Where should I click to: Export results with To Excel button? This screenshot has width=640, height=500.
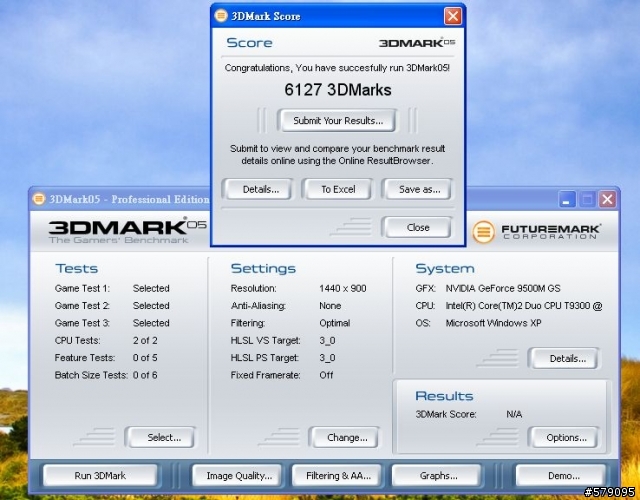[338, 189]
